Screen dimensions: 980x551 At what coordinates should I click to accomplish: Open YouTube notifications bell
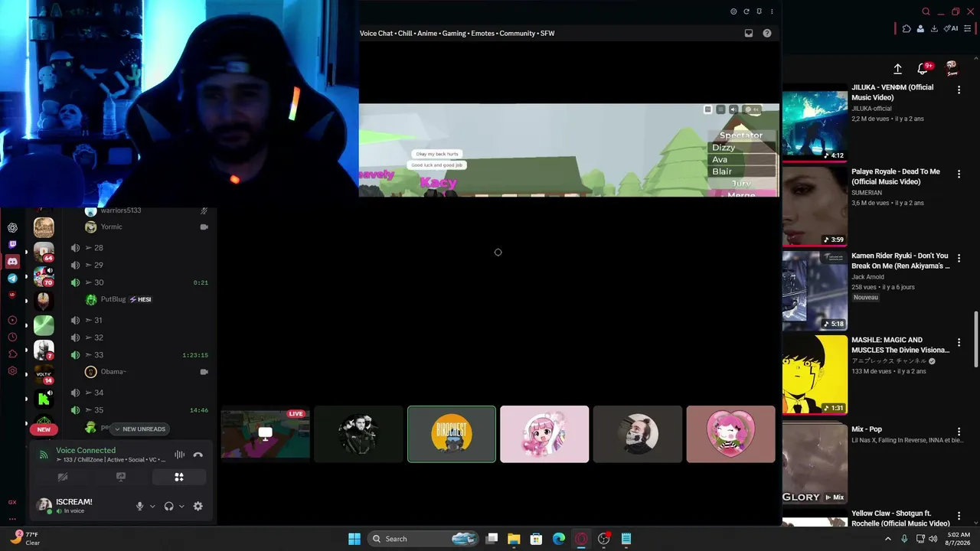[923, 69]
